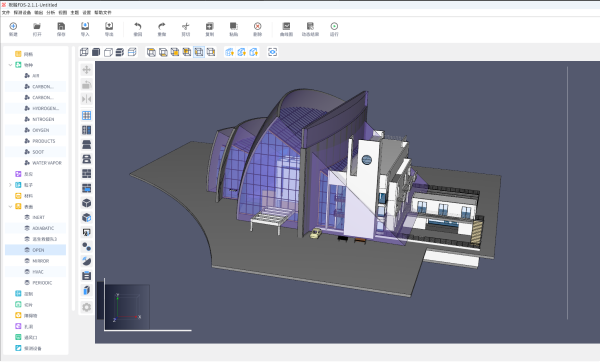This screenshot has width=600, height=362.
Task: Select the SOOT species item
Action: [x=35, y=152]
